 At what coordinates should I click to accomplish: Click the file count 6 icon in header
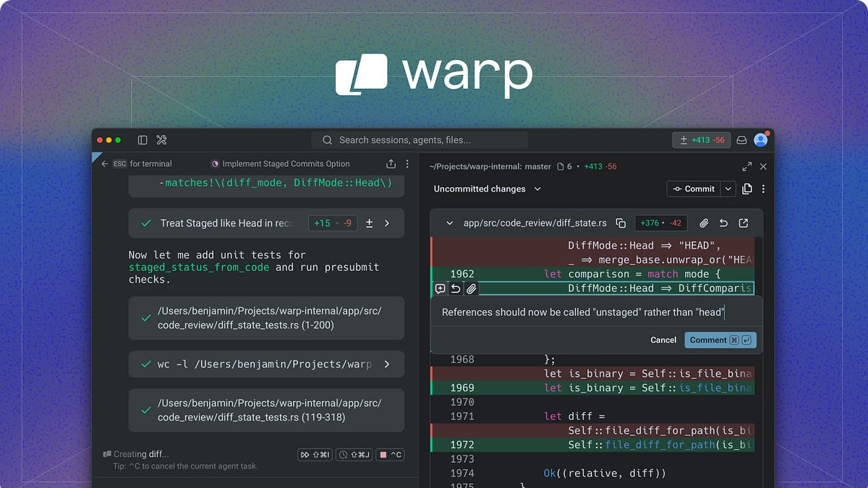click(566, 166)
